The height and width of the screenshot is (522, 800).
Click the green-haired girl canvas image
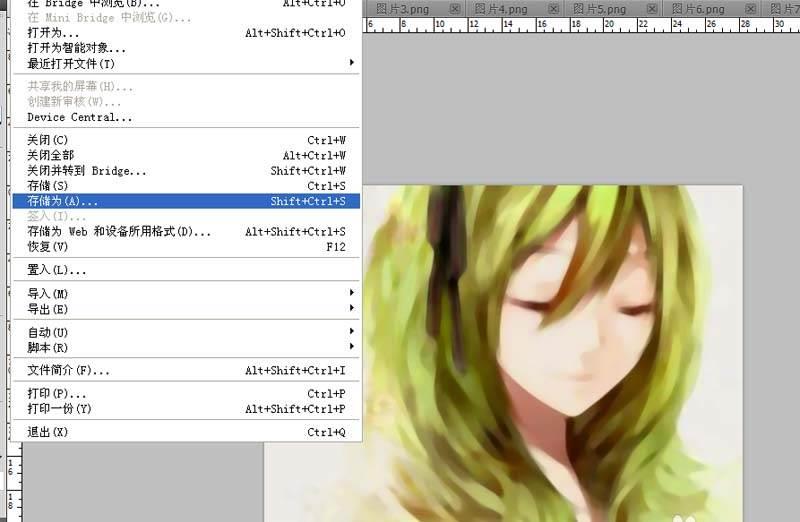coord(553,354)
